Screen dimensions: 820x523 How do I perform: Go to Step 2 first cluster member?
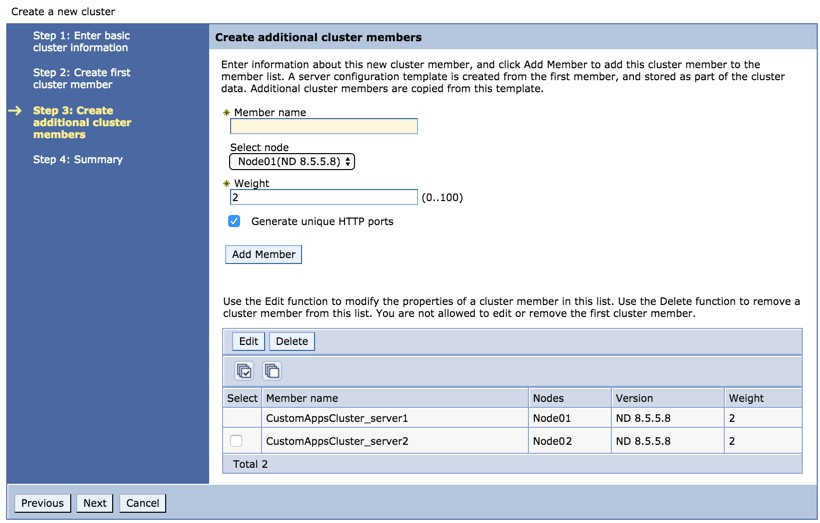(x=81, y=78)
